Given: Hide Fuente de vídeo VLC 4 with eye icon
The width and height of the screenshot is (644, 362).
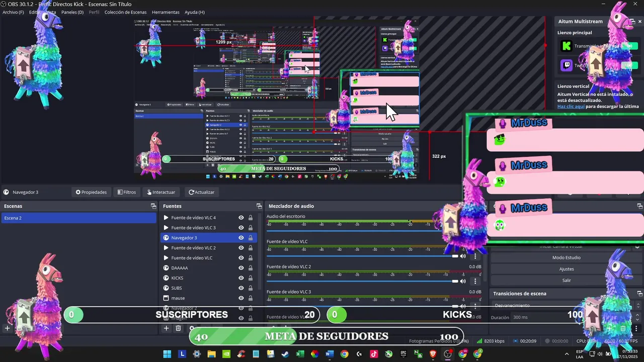Looking at the screenshot, I should [241, 218].
